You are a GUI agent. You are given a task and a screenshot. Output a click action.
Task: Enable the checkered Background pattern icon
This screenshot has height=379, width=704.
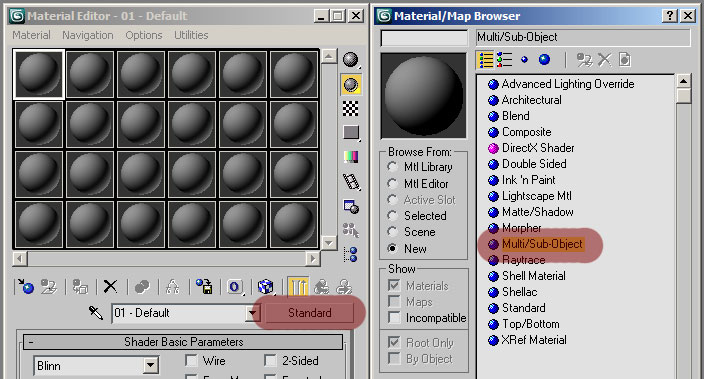pyautogui.click(x=351, y=108)
